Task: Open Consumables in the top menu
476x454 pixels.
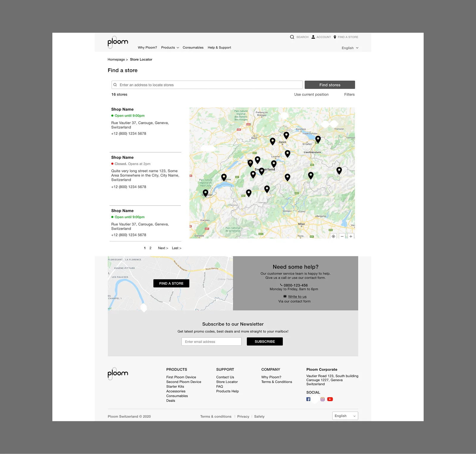Action: [193, 48]
